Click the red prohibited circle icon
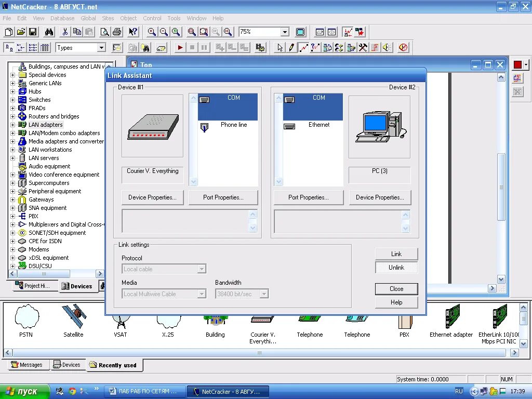The width and height of the screenshot is (532, 399). click(x=403, y=47)
